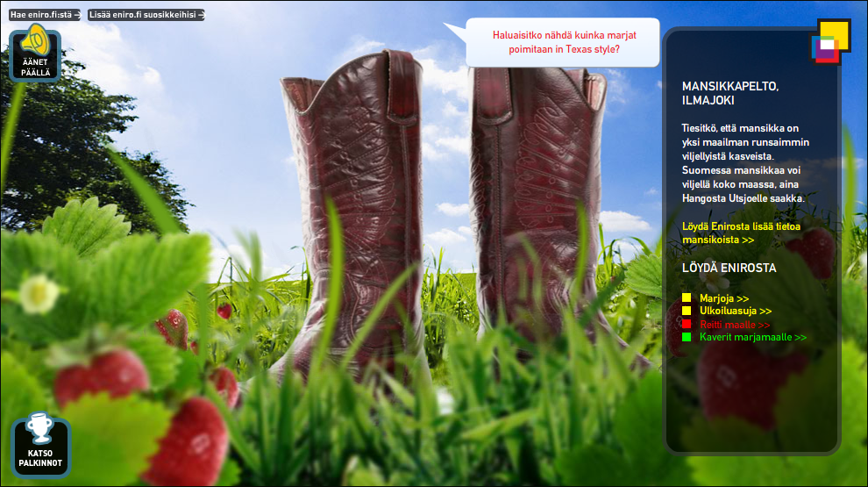Open Löydä Enirosta lisää tietoa mansikoista link
This screenshot has height=487, width=868.
pos(741,233)
